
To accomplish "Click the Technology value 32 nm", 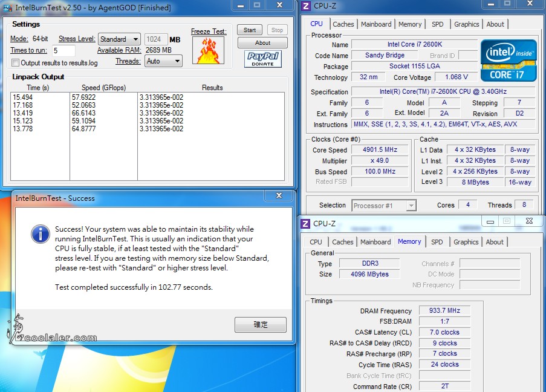I will click(368, 77).
